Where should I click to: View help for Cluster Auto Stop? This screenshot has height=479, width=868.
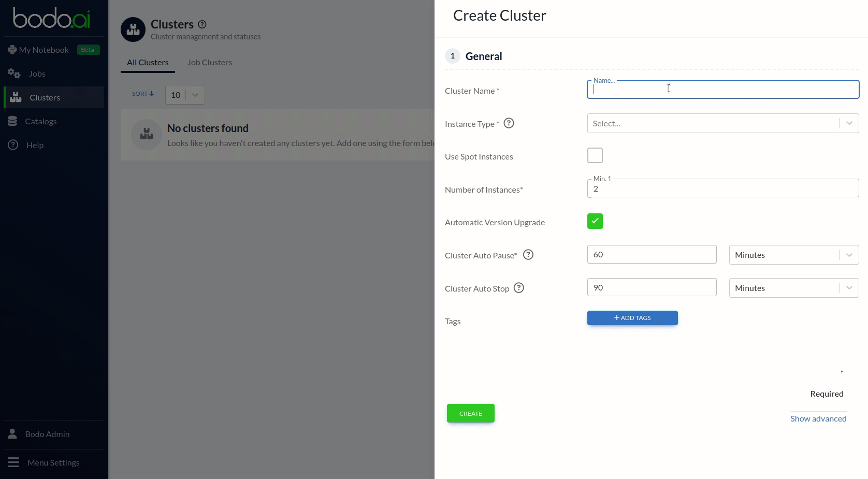coord(518,288)
